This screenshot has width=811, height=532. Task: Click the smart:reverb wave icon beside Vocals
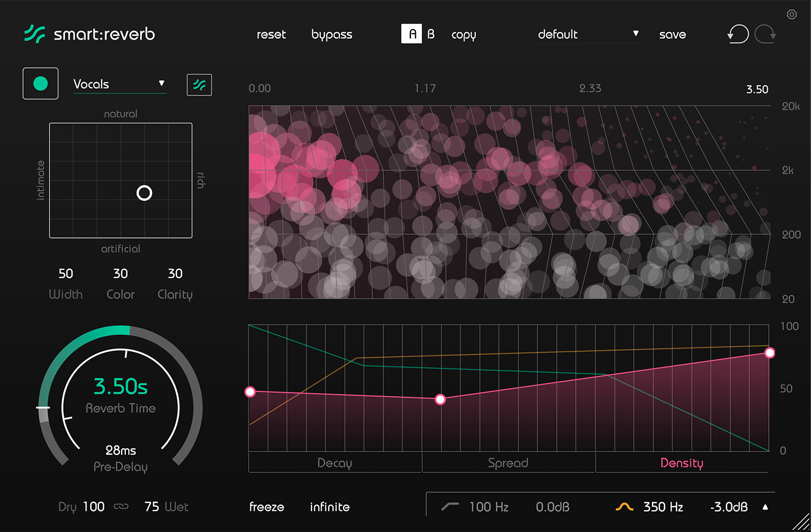200,85
